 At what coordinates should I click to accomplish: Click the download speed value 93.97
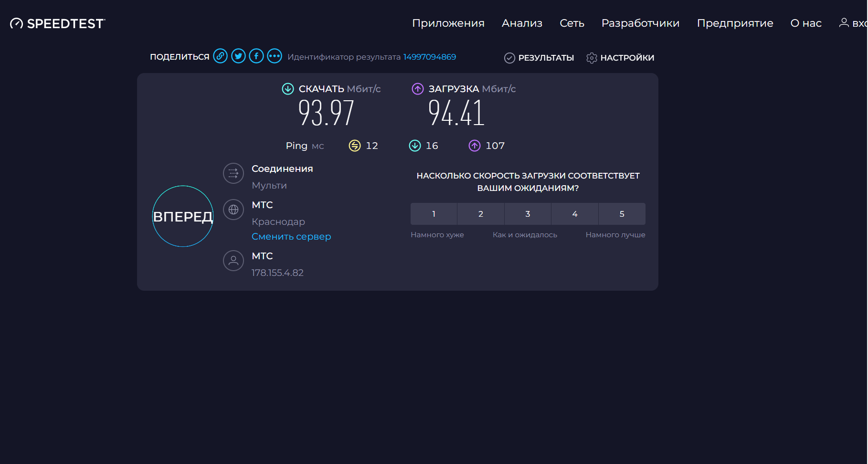326,113
